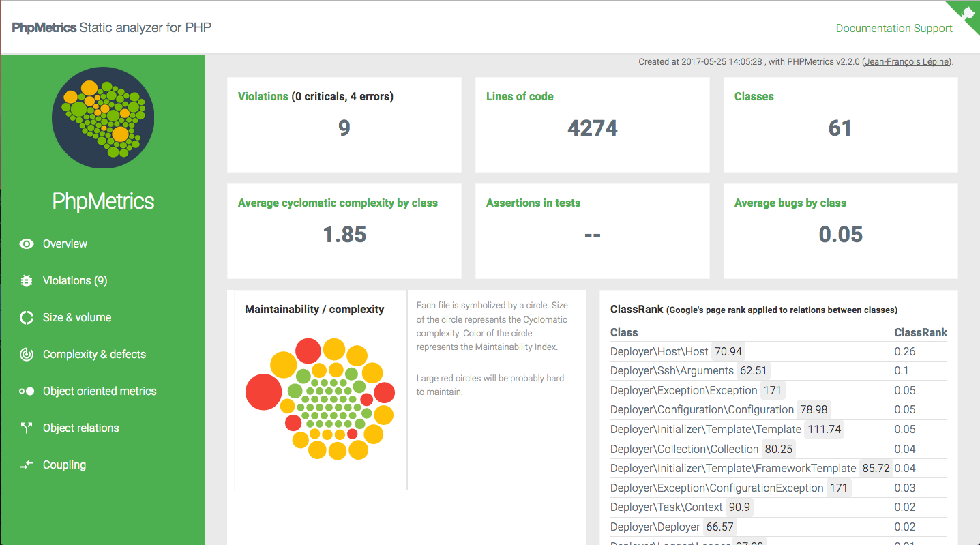
Task: Click the Coupling arrows icon
Action: [x=27, y=465]
